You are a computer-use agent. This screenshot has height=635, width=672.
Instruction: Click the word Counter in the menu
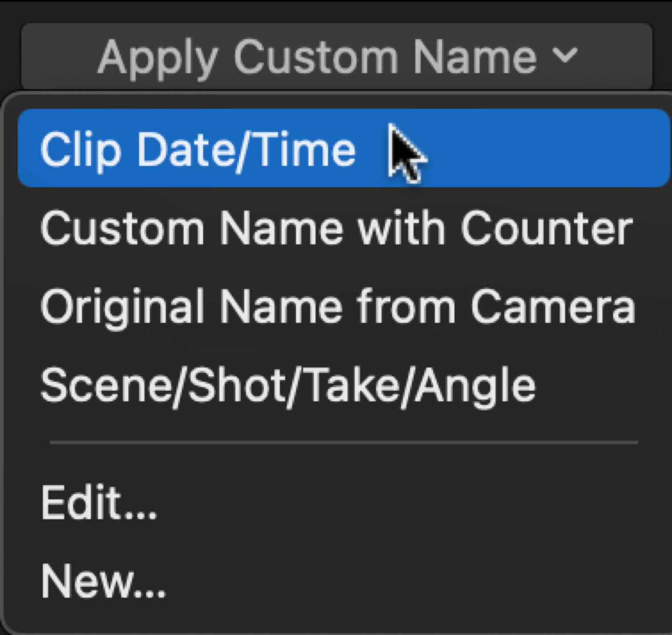pos(547,229)
